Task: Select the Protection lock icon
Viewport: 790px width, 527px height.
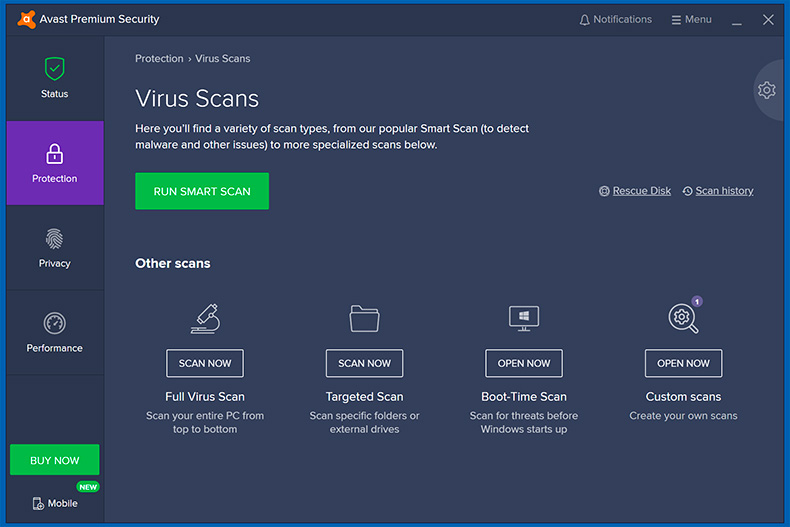Action: click(54, 154)
